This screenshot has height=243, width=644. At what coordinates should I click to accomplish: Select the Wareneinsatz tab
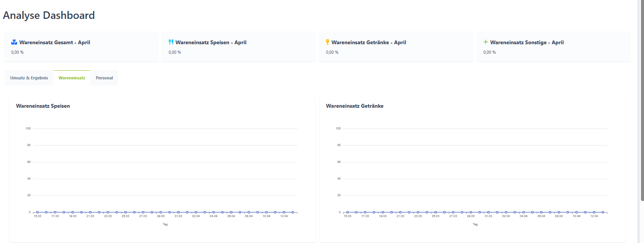[72, 78]
